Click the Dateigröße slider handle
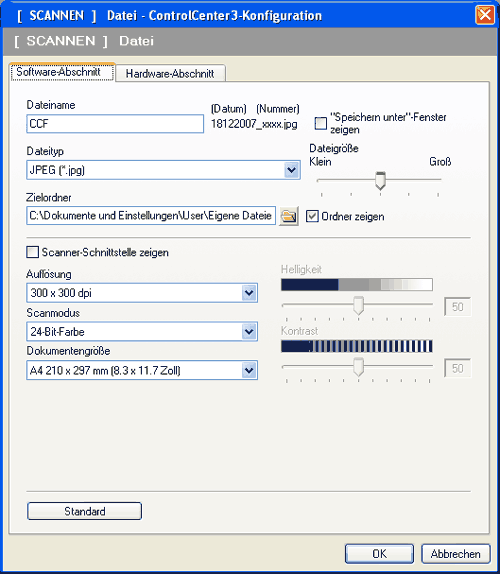The width and height of the screenshot is (500, 574). click(381, 180)
